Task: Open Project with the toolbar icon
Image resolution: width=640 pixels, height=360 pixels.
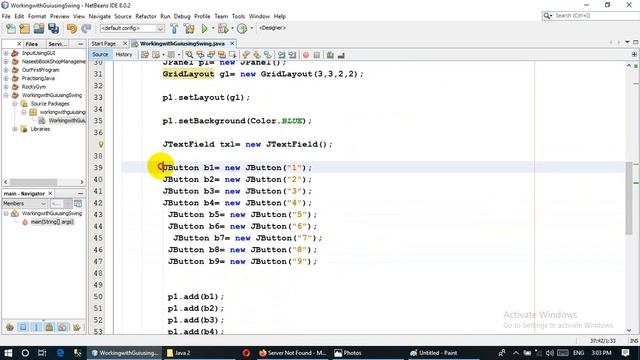Action: pyautogui.click(x=39, y=28)
